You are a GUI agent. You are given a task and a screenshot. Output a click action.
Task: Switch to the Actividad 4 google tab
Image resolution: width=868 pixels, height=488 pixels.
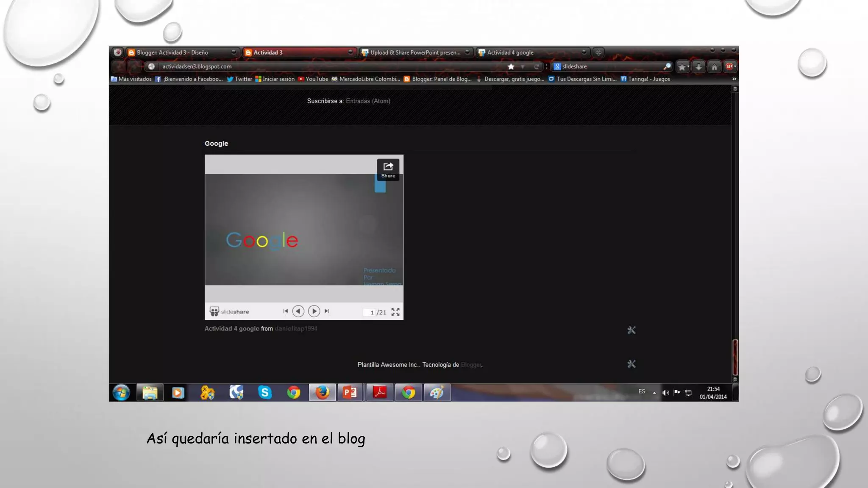(x=533, y=53)
